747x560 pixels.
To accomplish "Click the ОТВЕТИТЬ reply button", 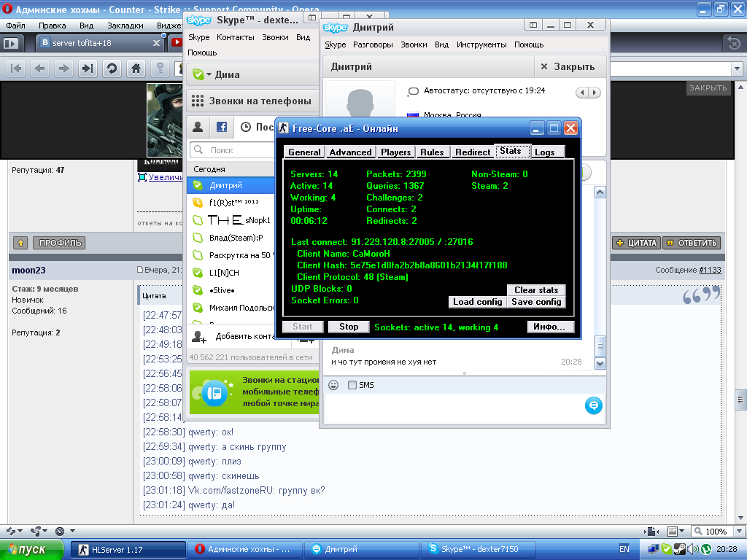I will [x=692, y=243].
